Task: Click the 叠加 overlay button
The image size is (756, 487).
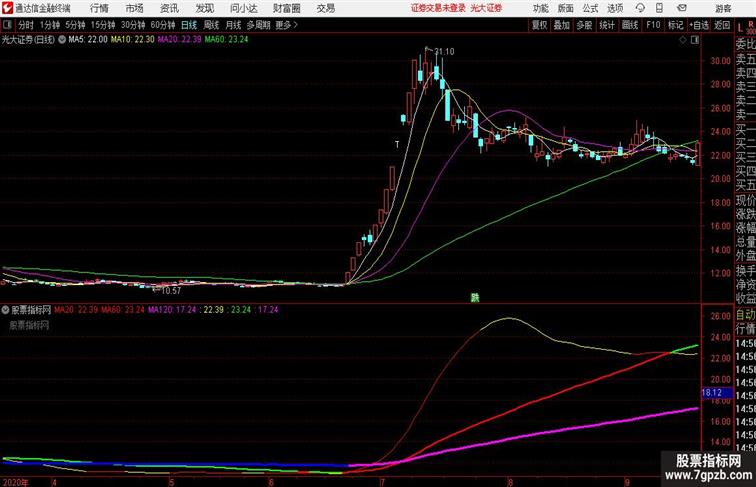Action: coord(562,25)
